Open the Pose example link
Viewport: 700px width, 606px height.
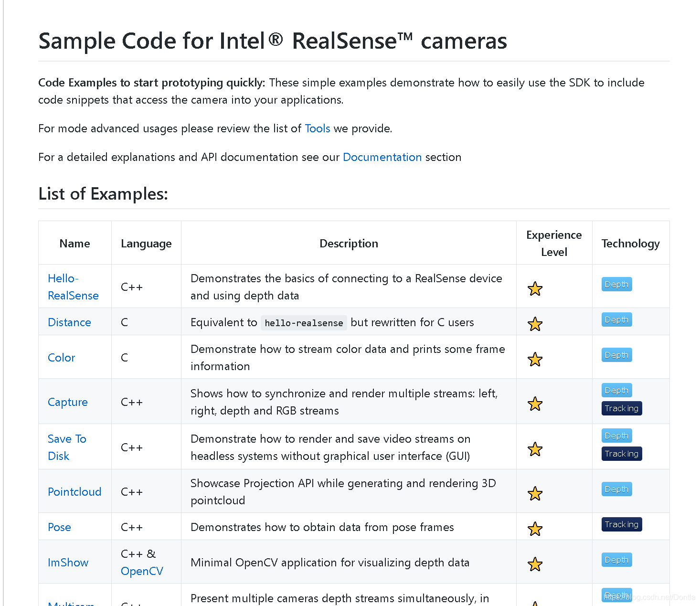(59, 527)
